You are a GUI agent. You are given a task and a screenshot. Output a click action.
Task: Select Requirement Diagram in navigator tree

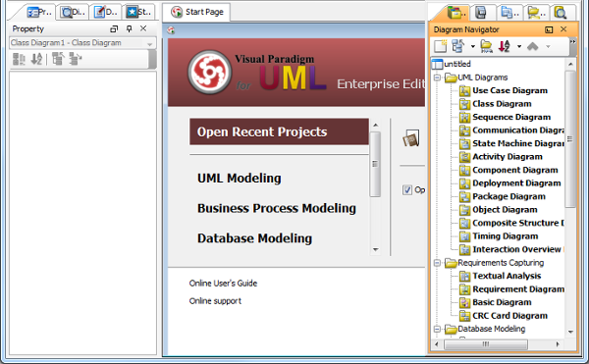[x=518, y=289]
